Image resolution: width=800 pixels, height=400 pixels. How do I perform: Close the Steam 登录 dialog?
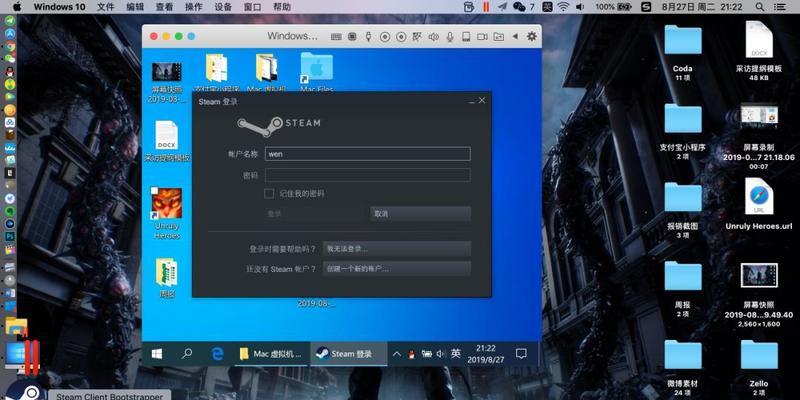point(482,101)
